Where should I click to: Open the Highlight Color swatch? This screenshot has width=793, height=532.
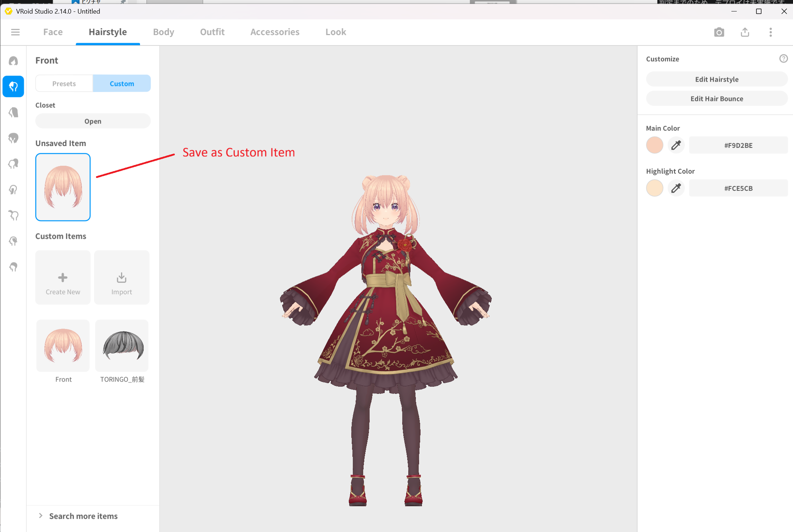[x=654, y=188]
